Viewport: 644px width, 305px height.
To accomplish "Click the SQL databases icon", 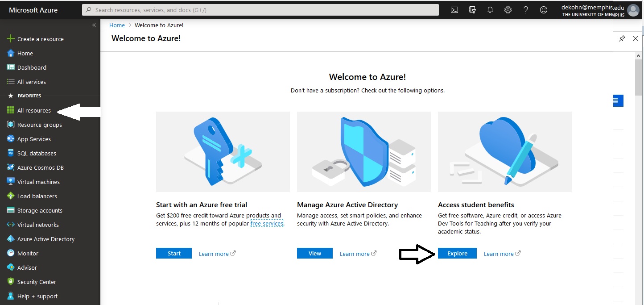I will click(11, 153).
